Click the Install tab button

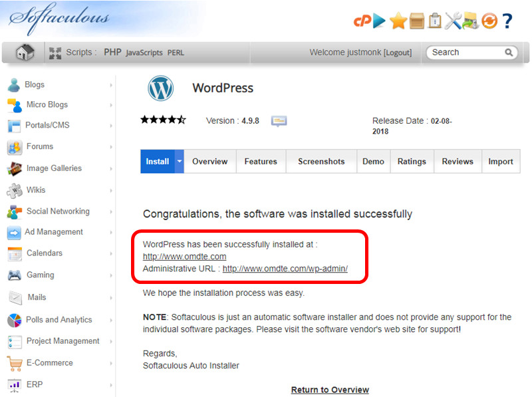click(x=158, y=162)
